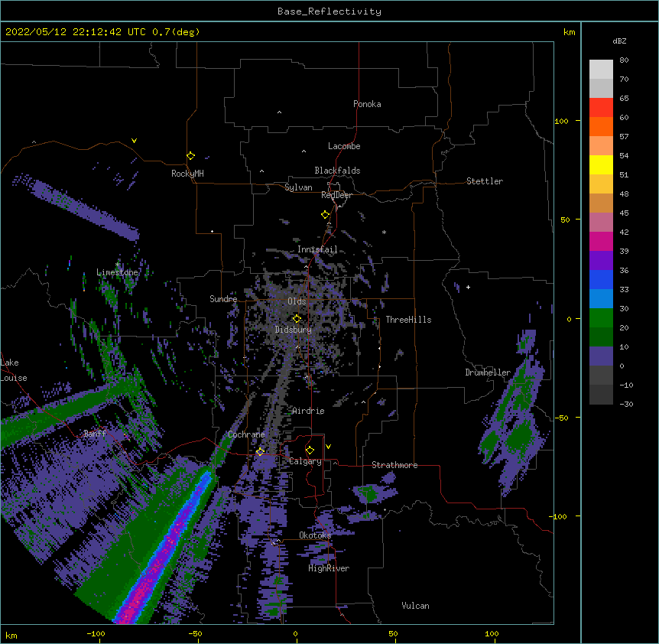Click the 36 dBZ blue legend swatch

tap(601, 279)
